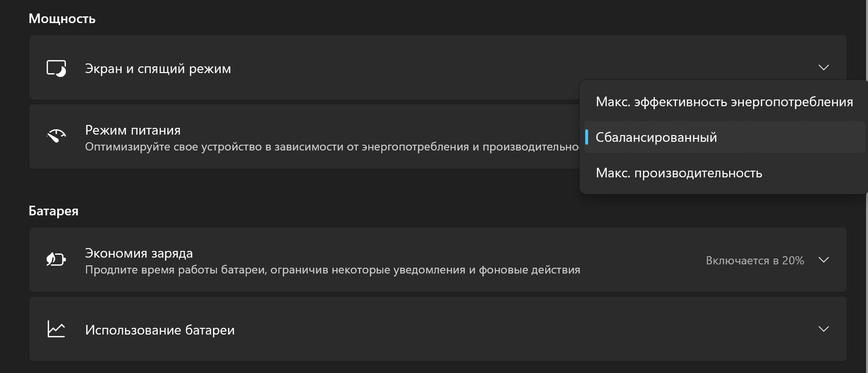Choose the Сбалансированный power mode
This screenshot has width=868, height=373.
[x=656, y=137]
